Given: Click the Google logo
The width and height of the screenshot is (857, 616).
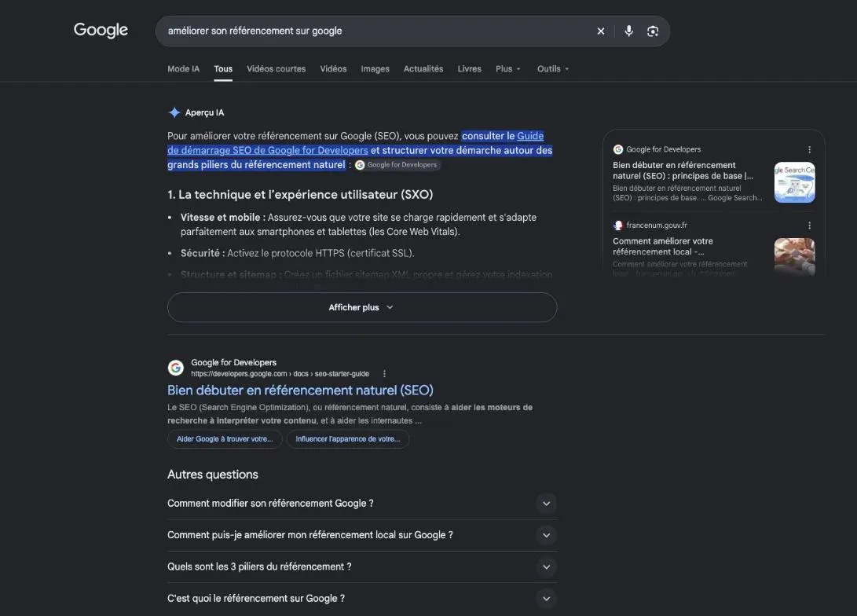Looking at the screenshot, I should pos(101,30).
